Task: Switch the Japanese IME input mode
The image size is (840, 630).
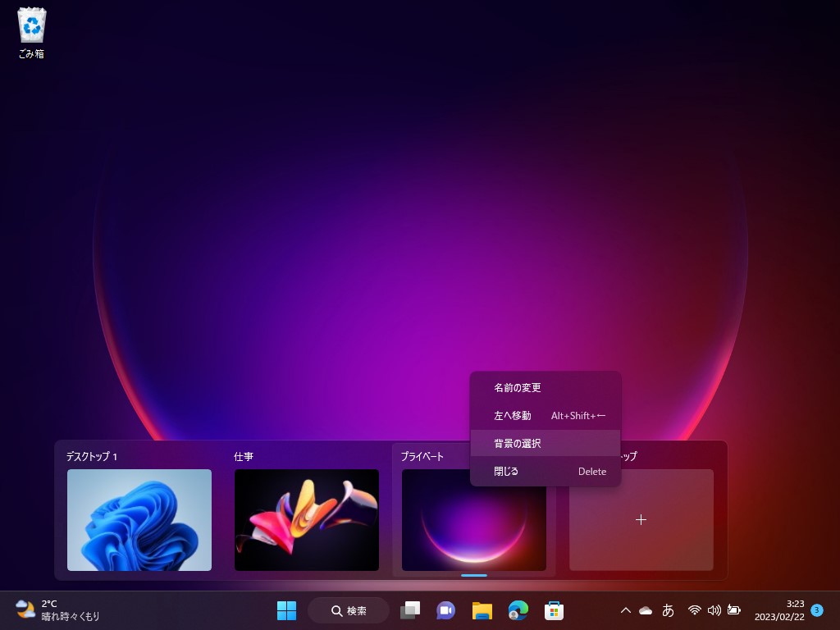Action: (x=669, y=610)
